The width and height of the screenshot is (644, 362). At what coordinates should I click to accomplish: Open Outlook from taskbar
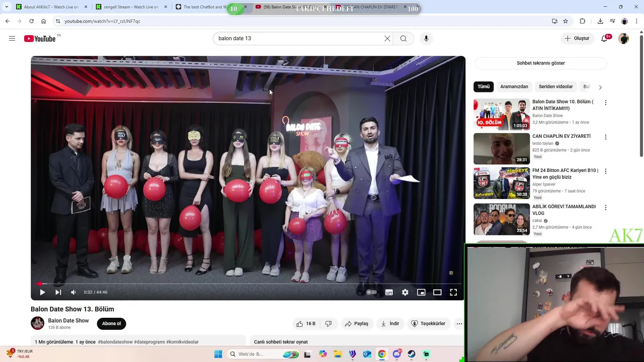367,354
